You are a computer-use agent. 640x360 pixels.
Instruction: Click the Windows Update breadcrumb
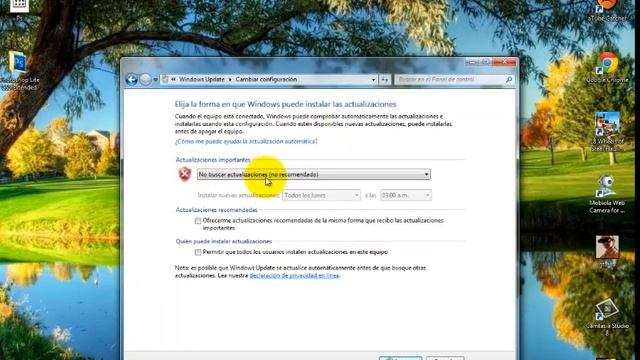point(202,79)
